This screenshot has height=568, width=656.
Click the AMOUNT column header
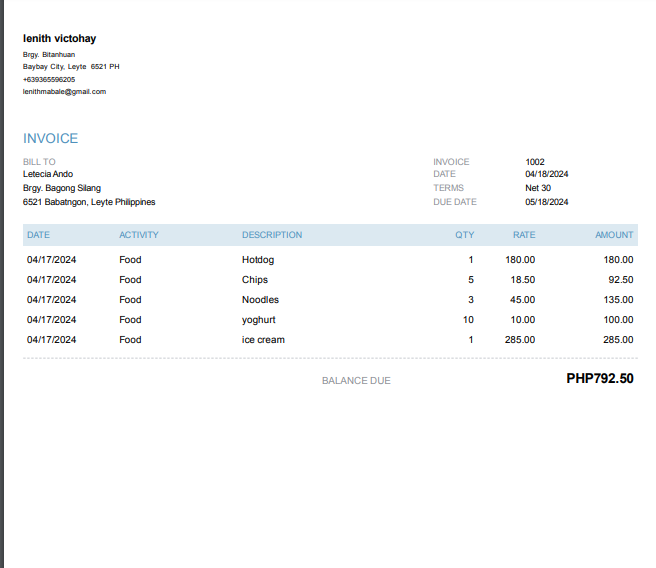(614, 235)
